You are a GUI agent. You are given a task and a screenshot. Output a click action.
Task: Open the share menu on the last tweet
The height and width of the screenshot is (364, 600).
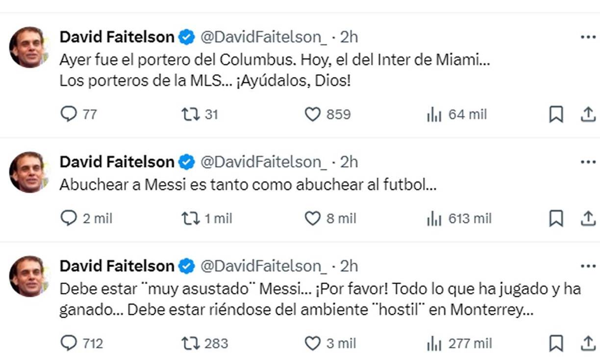tap(588, 343)
